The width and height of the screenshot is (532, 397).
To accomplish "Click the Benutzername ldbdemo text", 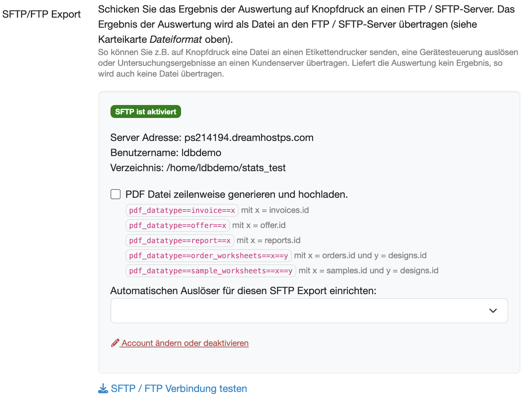I will click(166, 152).
